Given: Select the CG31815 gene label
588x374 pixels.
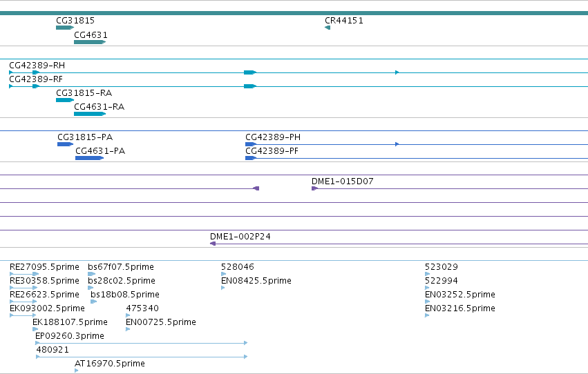Looking at the screenshot, I should [75, 21].
